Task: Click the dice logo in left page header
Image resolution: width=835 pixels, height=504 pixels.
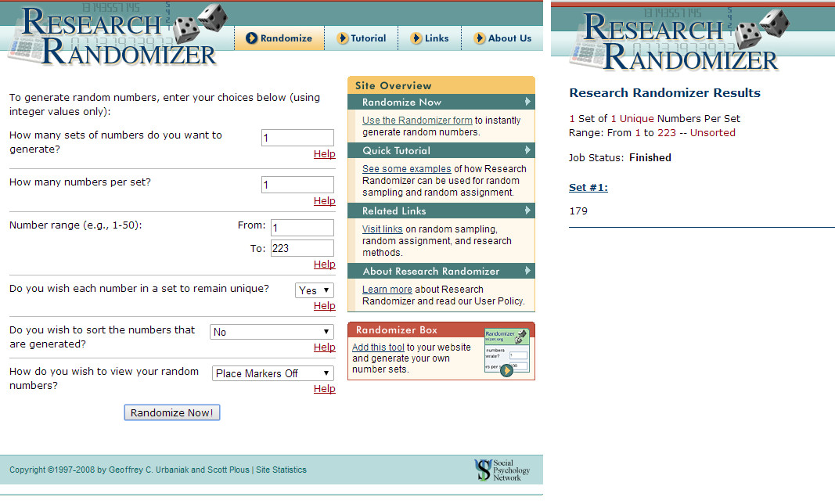Action: [201, 23]
